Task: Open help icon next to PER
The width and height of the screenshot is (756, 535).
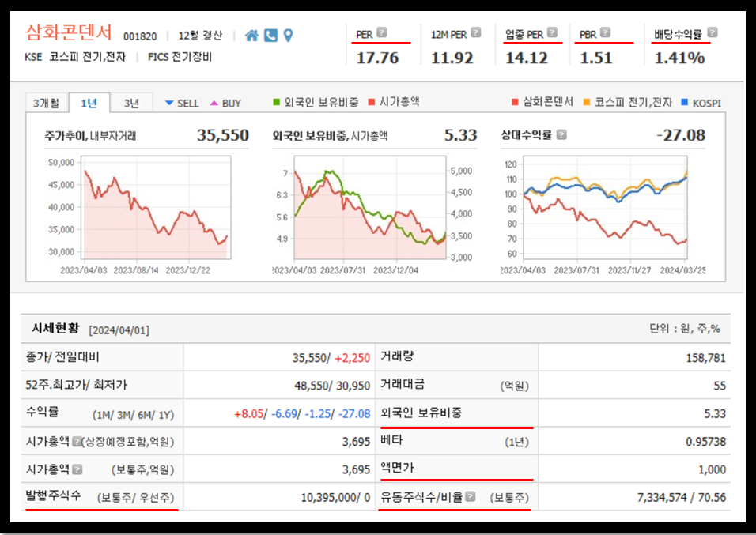Action: click(x=381, y=32)
